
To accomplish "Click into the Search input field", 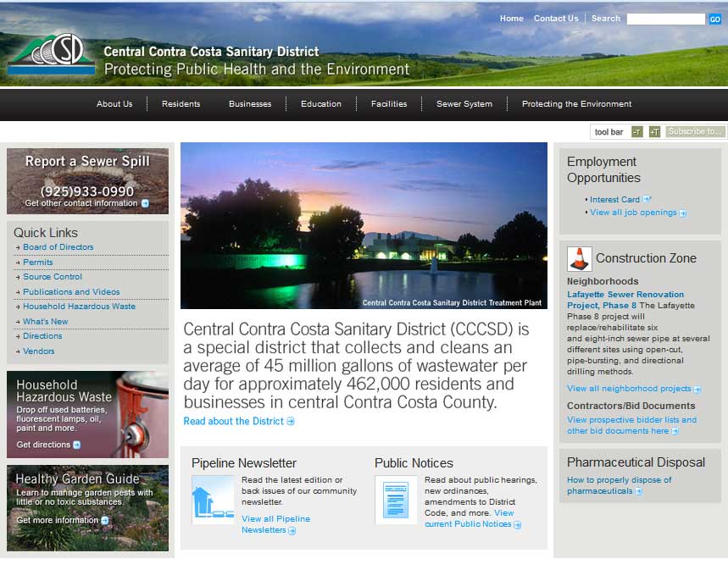I will tap(666, 19).
